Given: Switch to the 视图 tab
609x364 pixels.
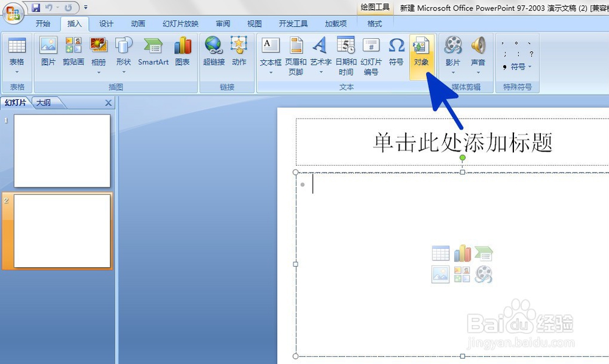Looking at the screenshot, I should tap(255, 24).
